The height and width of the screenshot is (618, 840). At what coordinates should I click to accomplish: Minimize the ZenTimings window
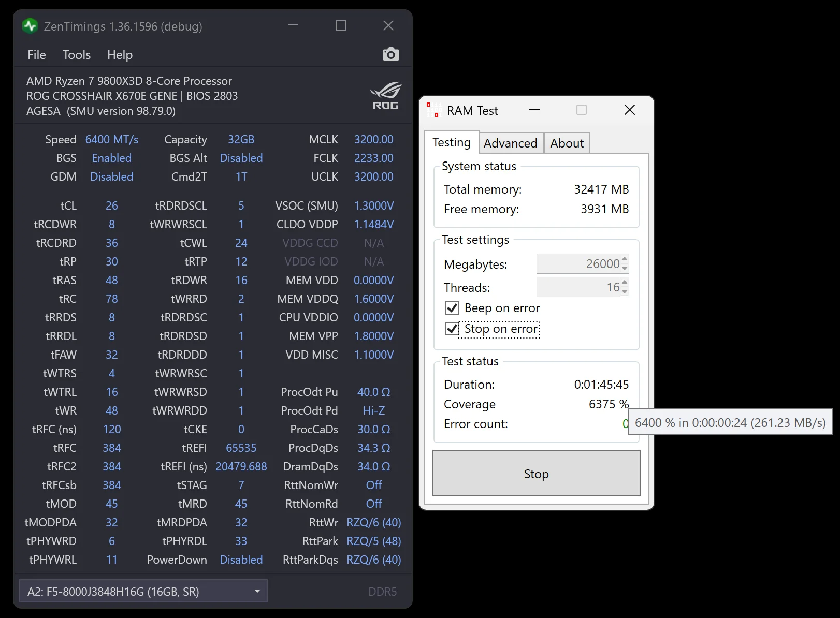point(293,25)
